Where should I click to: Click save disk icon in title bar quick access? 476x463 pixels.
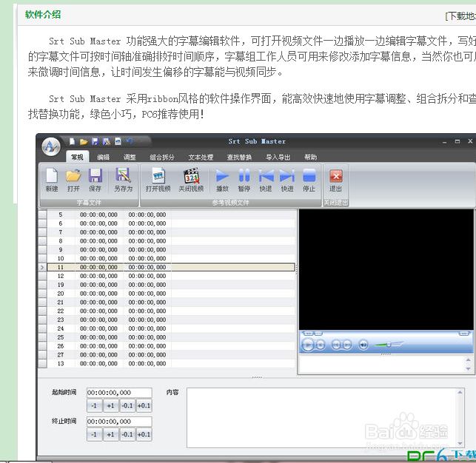tap(95, 141)
